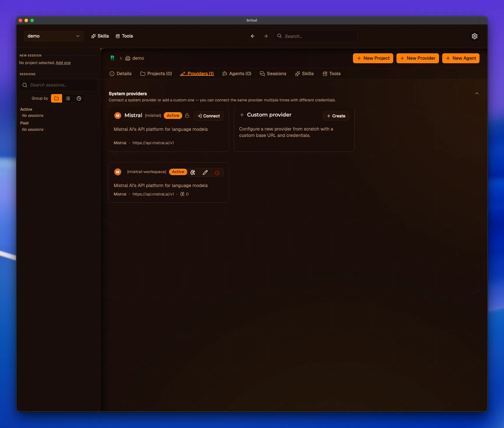Viewport: 504px width, 428px height.
Task: Click the System providers heading
Action: [128, 94]
